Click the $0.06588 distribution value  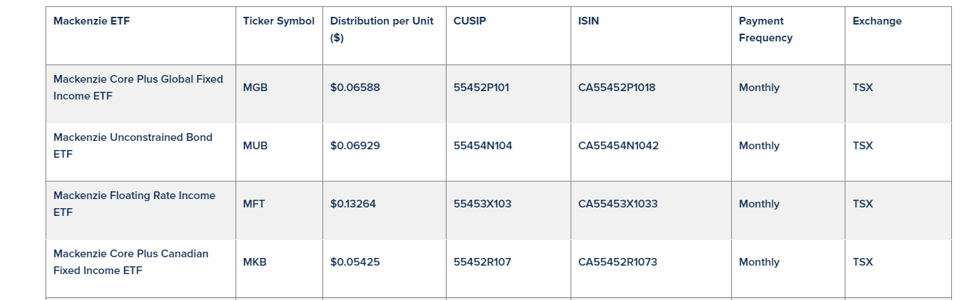point(355,88)
